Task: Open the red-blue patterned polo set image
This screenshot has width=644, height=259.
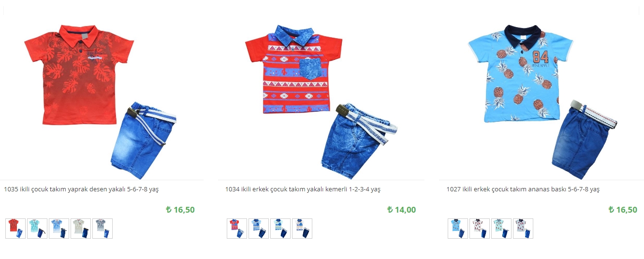Action: tap(322, 101)
